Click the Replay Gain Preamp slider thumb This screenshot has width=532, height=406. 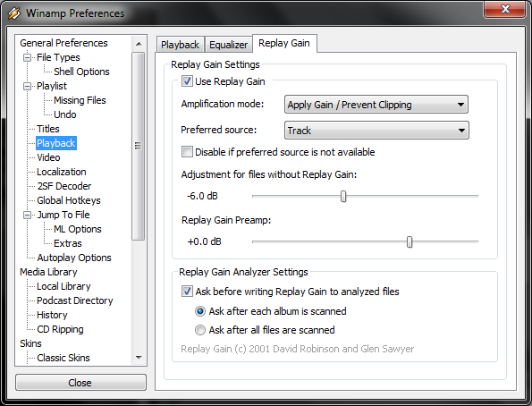pyautogui.click(x=410, y=242)
